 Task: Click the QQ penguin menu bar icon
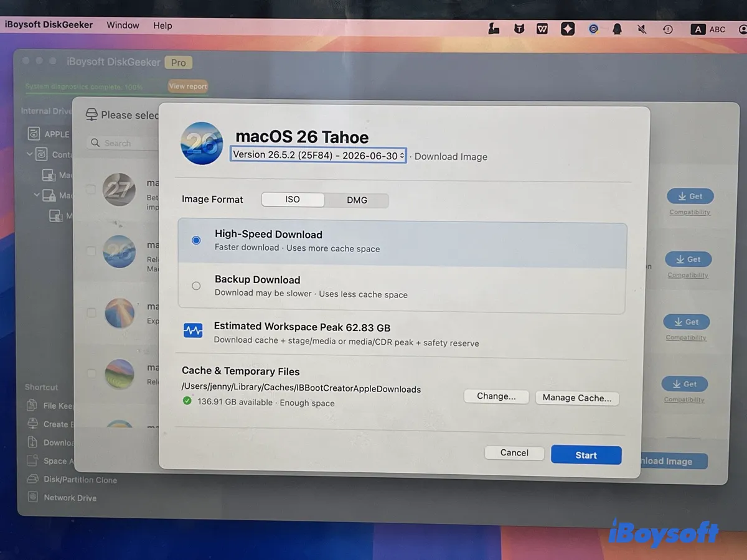coord(618,29)
